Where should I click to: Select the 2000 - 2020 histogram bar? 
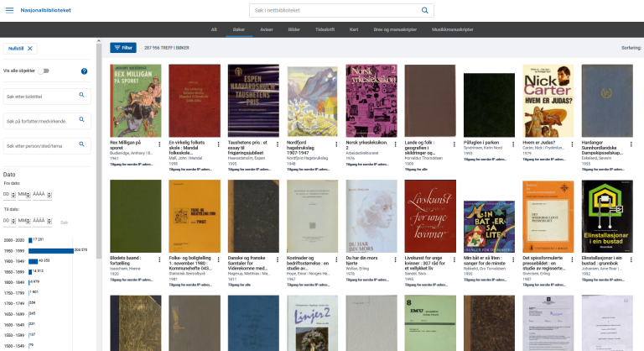click(x=30, y=240)
